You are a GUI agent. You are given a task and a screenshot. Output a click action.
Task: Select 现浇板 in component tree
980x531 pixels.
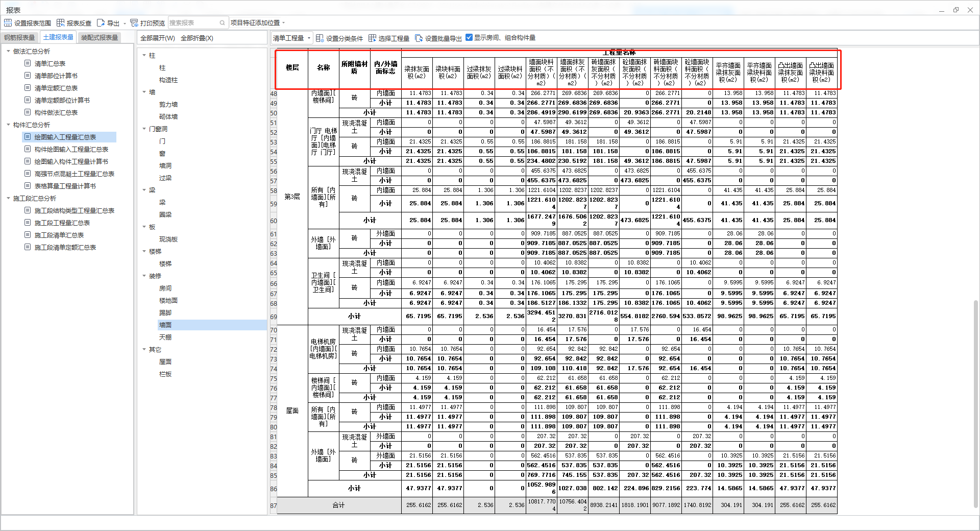pyautogui.click(x=168, y=239)
